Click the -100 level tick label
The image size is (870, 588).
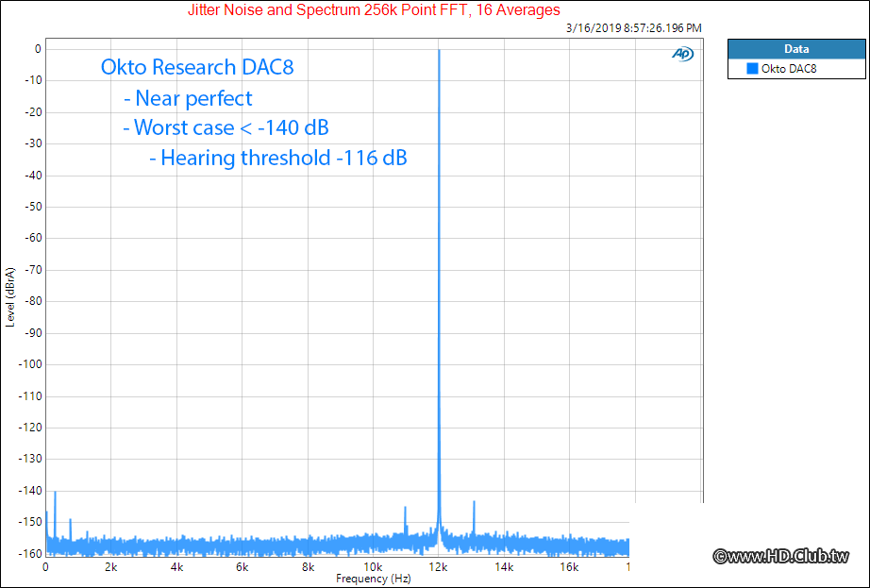(29, 364)
